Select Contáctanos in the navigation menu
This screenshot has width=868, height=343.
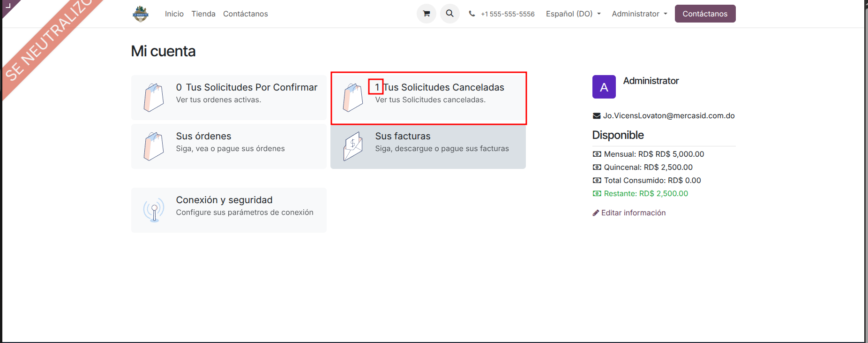(x=245, y=14)
